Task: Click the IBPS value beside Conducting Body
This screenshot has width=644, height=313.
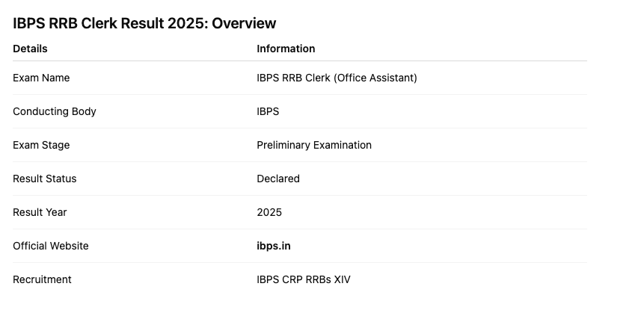Action: click(268, 111)
